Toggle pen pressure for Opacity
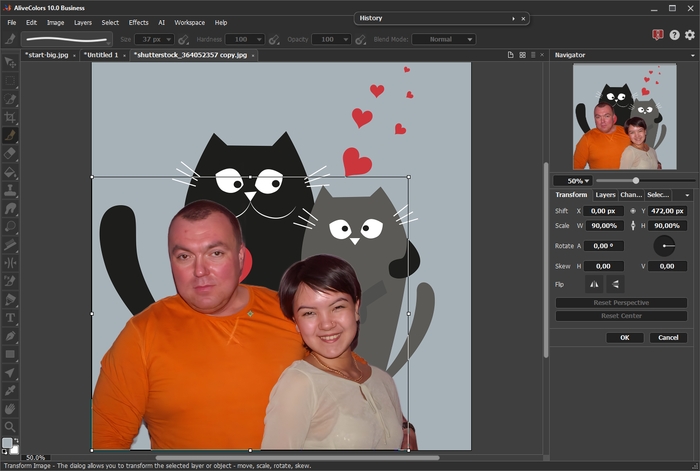The height and width of the screenshot is (471, 700). [360, 40]
